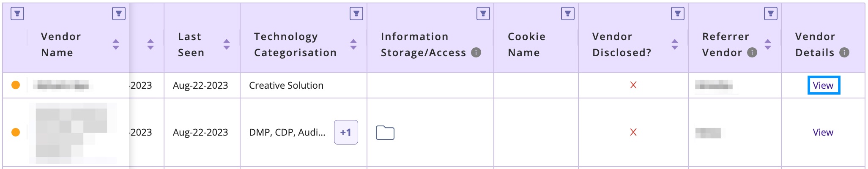Screen dimensions: 868x169
Task: Open View details for Creative Solution vendor
Action: tap(823, 85)
